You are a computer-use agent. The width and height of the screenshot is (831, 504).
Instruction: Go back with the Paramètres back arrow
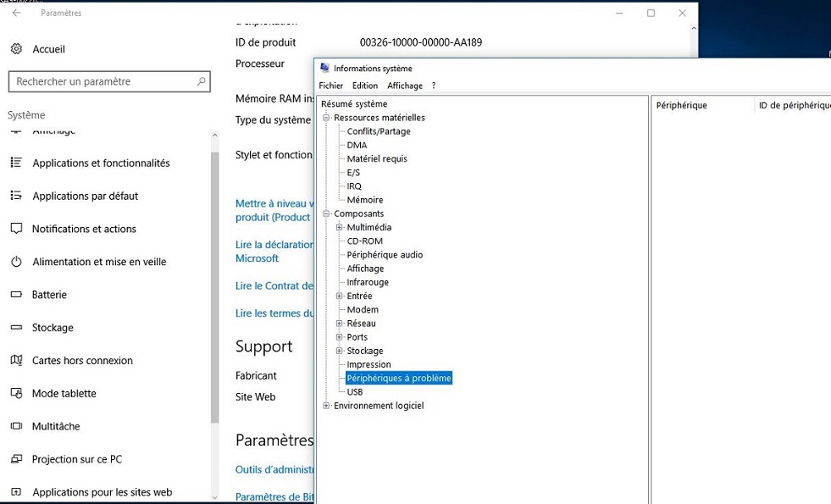tap(16, 13)
